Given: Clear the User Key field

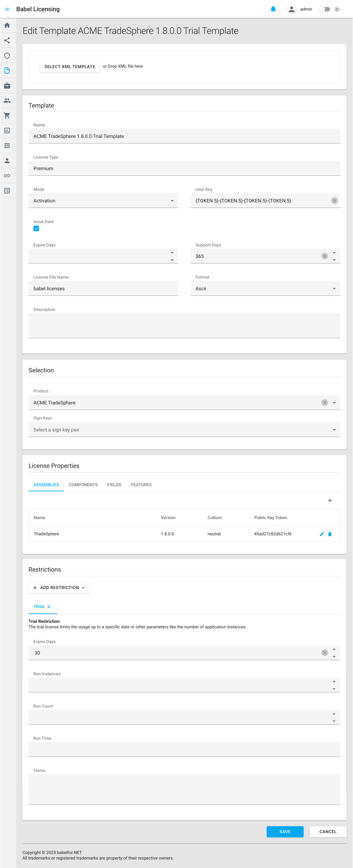Looking at the screenshot, I should click(x=334, y=201).
